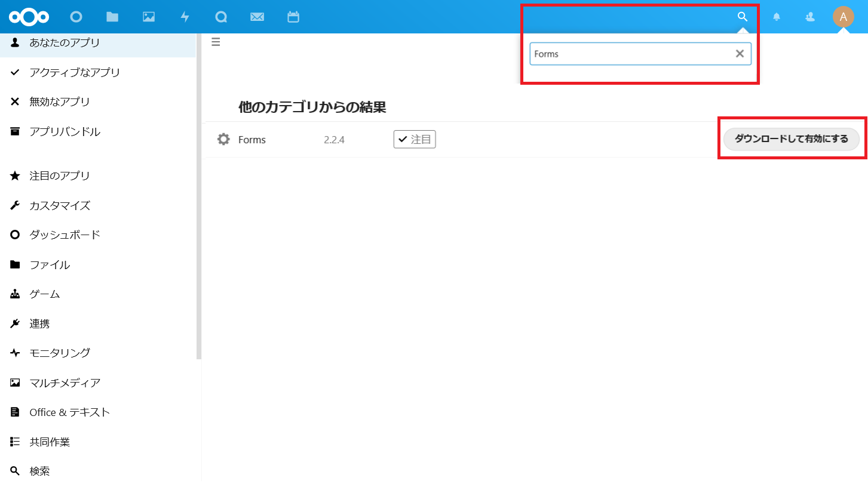This screenshot has height=487, width=868.
Task: Open the Activity lightning icon
Action: tap(185, 17)
